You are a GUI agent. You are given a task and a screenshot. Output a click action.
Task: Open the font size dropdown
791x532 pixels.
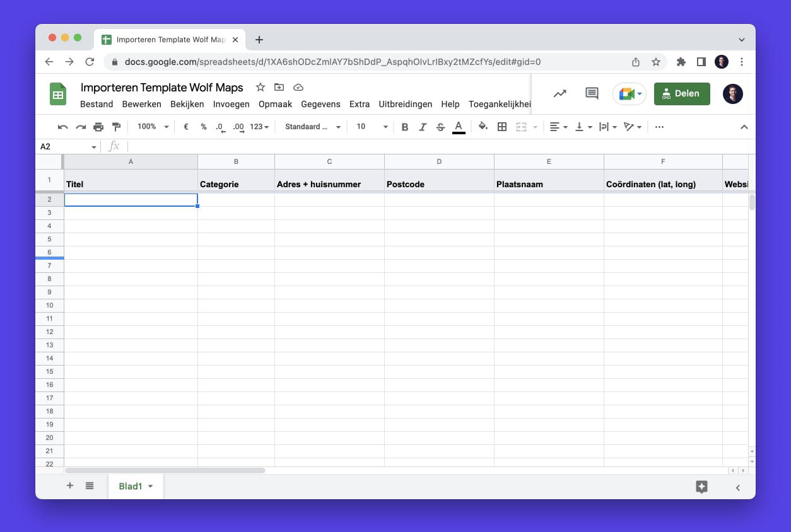point(370,127)
